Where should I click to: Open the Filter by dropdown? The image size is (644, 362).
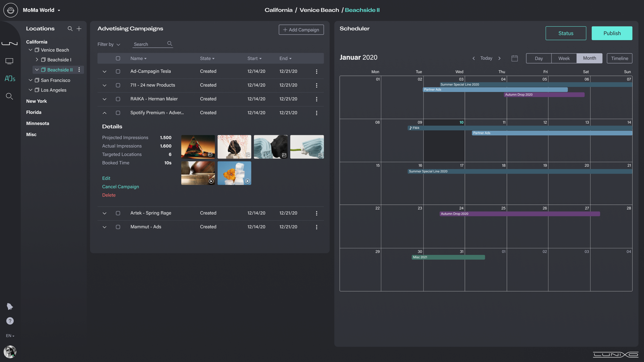coord(109,44)
